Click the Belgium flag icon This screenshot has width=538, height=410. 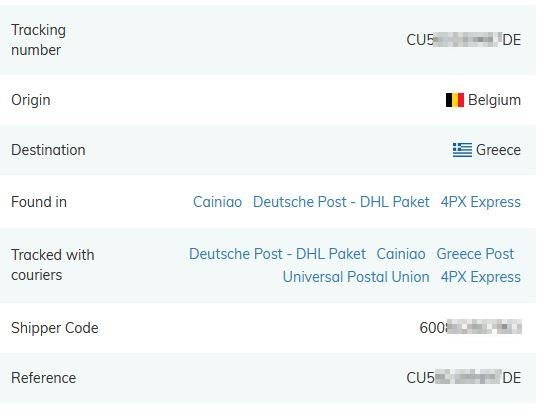455,100
